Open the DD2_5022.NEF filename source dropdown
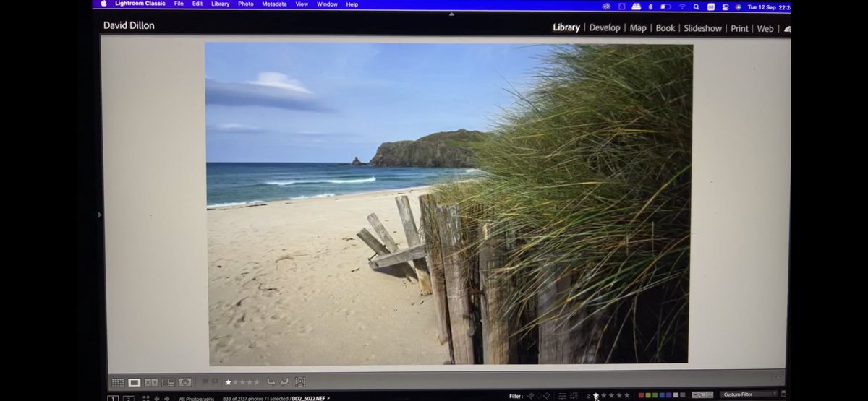The width and height of the screenshot is (868, 401). (310, 399)
